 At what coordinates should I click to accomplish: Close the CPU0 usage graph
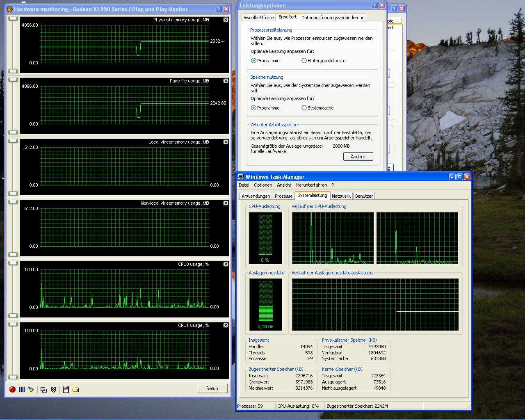coord(226,264)
